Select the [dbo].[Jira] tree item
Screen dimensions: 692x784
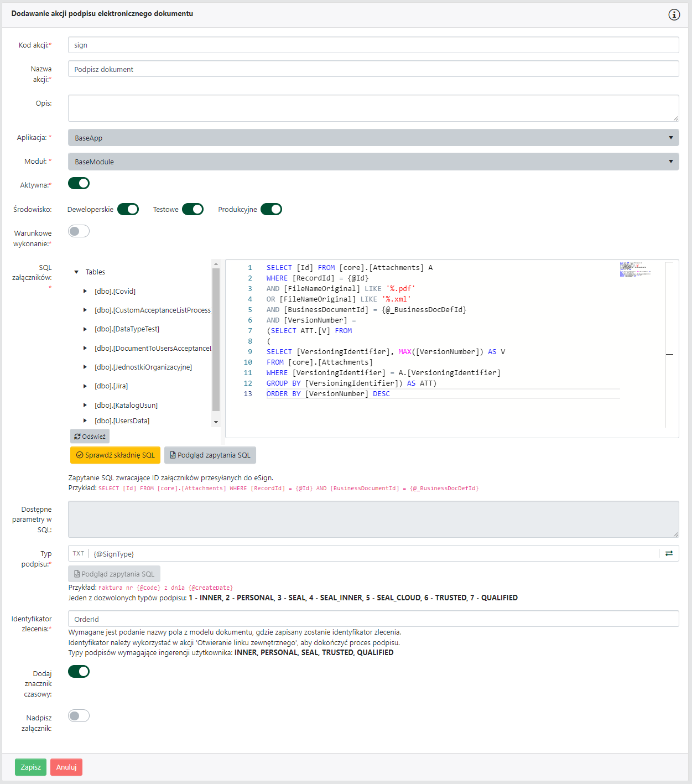(x=111, y=386)
